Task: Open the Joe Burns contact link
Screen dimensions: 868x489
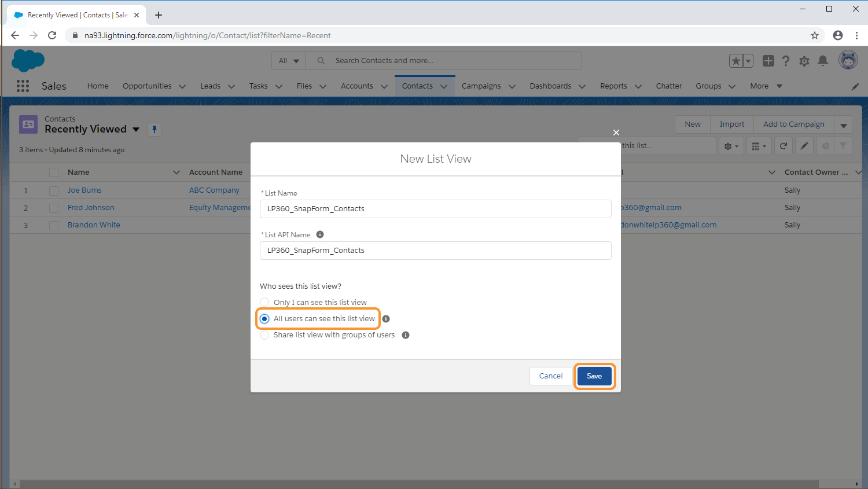Action: click(84, 190)
